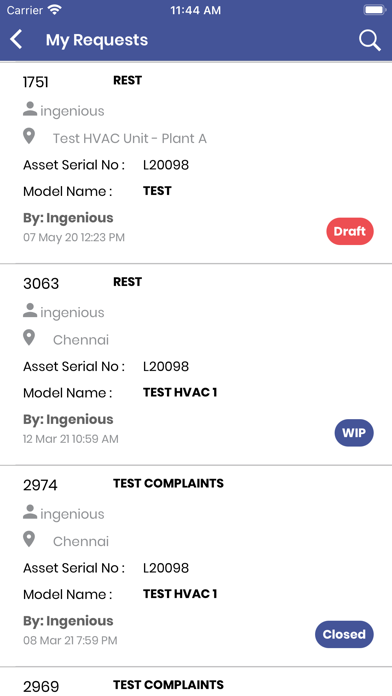Click the WIP status badge
Viewport: 392px width, 696px height.
[x=354, y=433]
